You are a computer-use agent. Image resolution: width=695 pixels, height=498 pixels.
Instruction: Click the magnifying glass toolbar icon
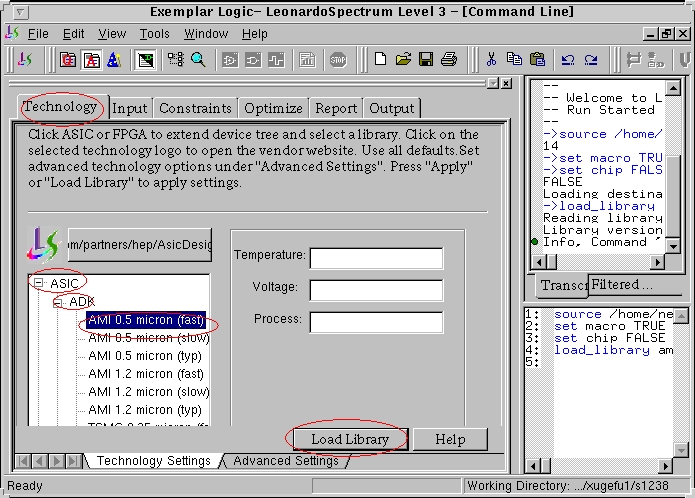point(198,59)
